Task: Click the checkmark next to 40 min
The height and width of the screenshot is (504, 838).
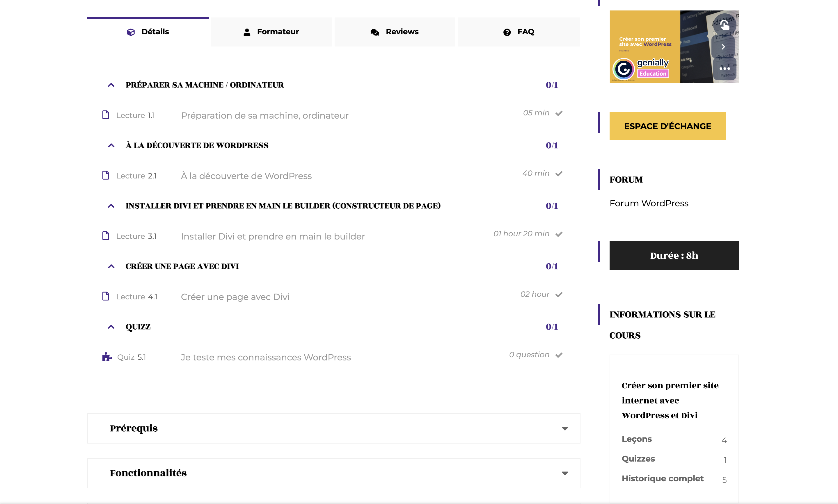Action: click(559, 174)
